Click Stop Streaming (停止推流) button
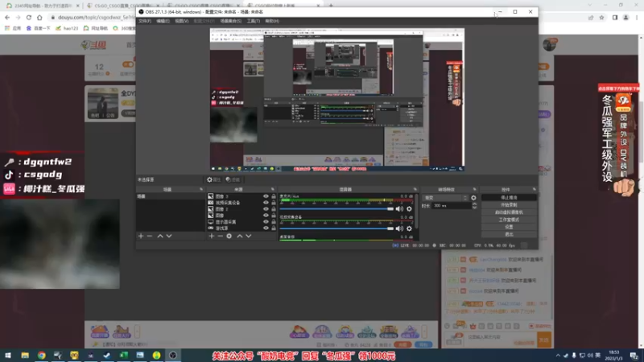The image size is (644, 362). 509,198
